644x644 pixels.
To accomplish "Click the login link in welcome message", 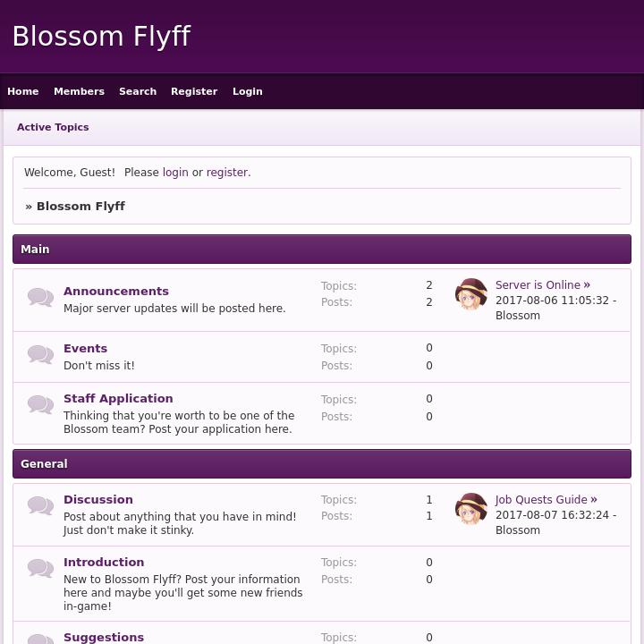I will pos(175,173).
